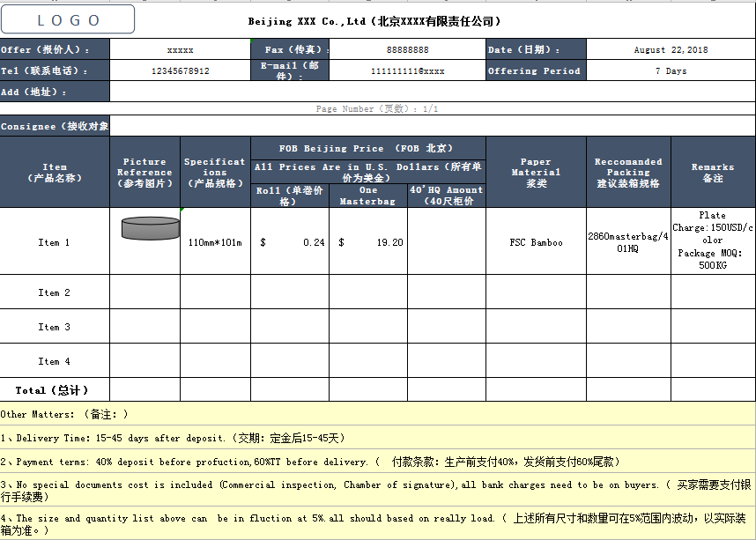Select the 'Remarks 备注' column header
The height and width of the screenshot is (540, 756).
(x=713, y=172)
